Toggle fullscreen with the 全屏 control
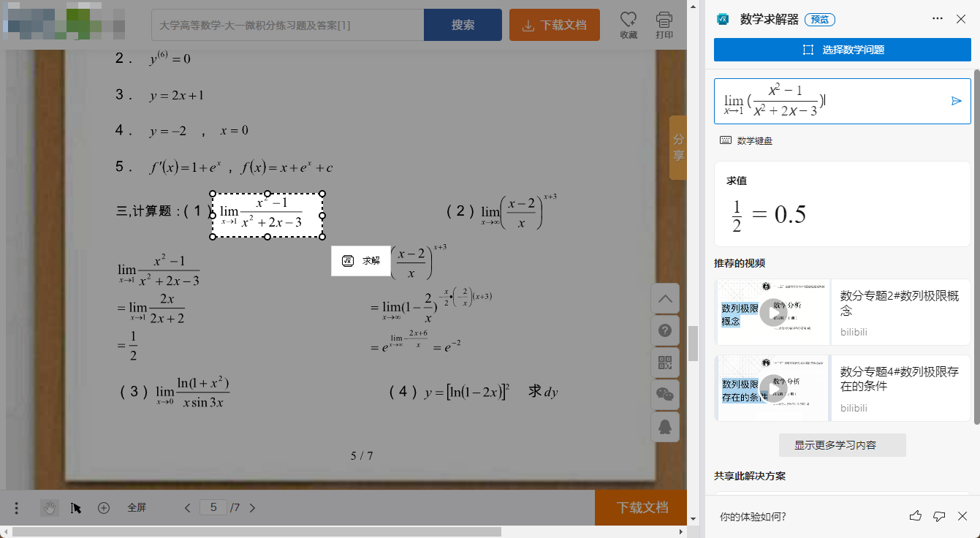The height and width of the screenshot is (538, 980). (137, 507)
